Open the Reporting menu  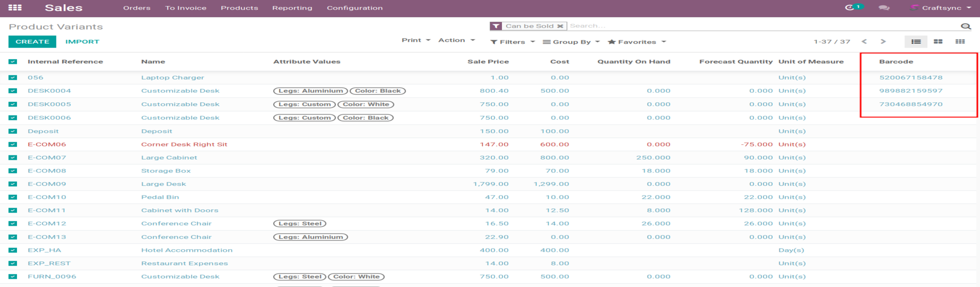(292, 8)
